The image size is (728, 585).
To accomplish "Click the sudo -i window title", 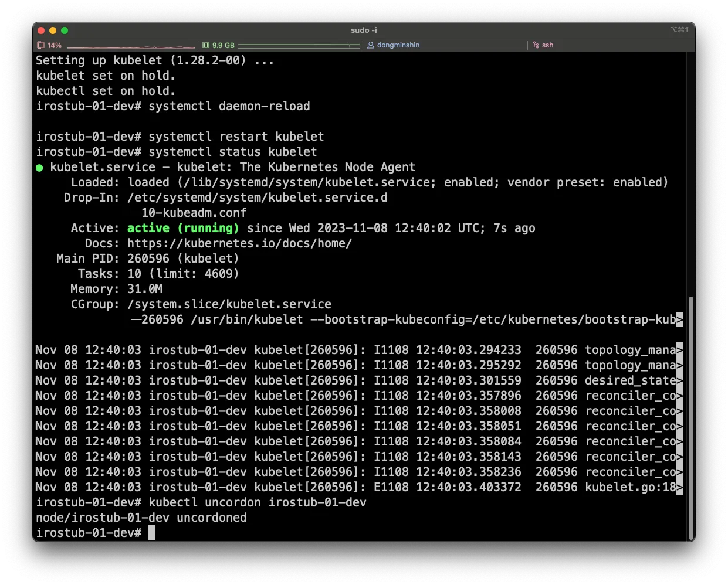I will tap(364, 30).
